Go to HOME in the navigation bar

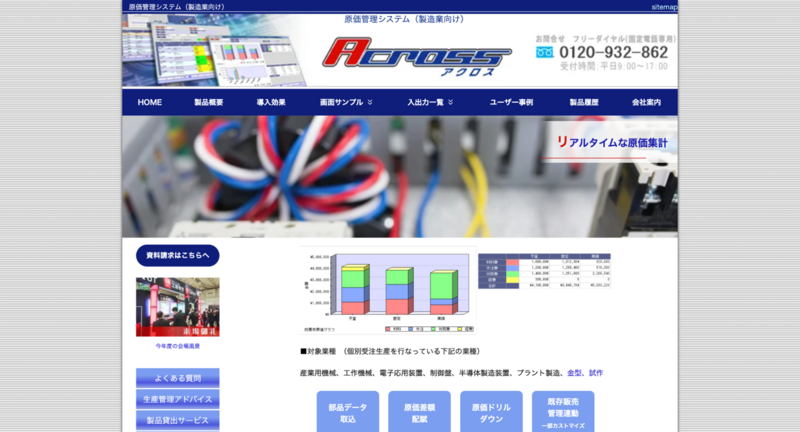150,103
